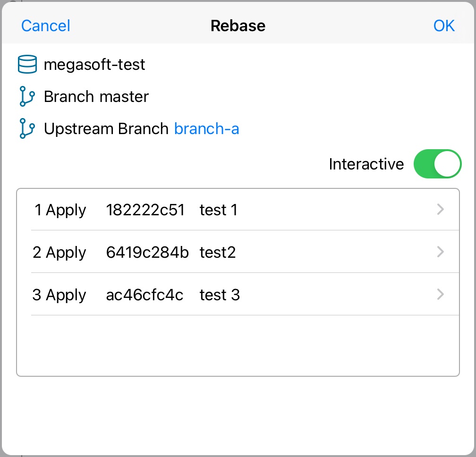This screenshot has height=457, width=476.
Task: Tap the Branch master label
Action: click(96, 96)
